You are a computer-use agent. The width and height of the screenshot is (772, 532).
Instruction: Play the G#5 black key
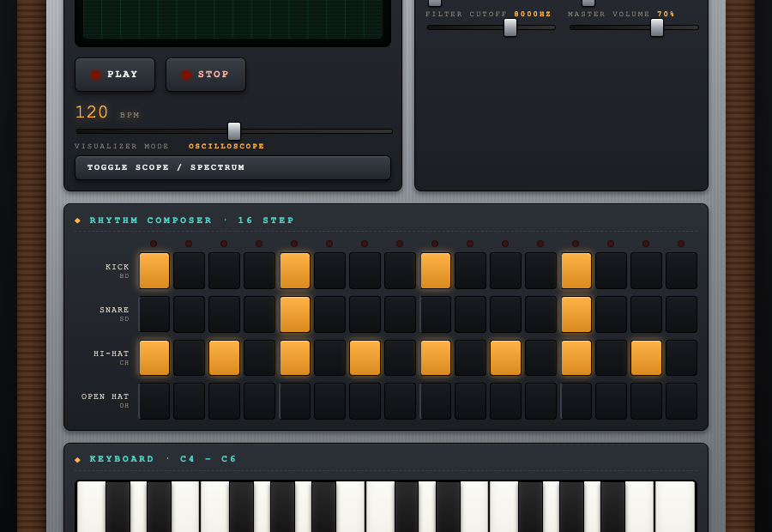571,505
